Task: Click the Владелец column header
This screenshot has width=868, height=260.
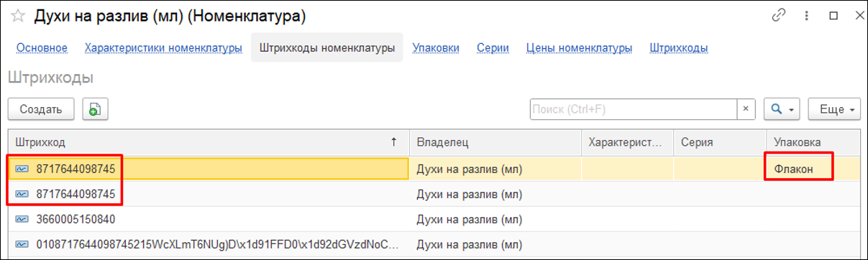Action: [495, 142]
